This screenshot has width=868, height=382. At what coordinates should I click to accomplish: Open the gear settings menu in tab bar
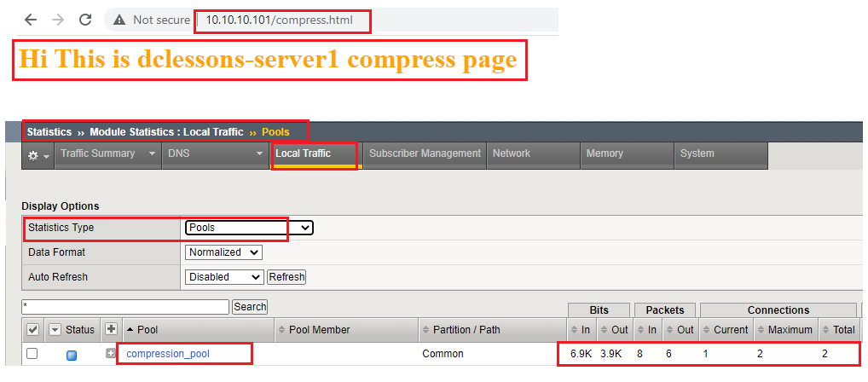coord(38,156)
